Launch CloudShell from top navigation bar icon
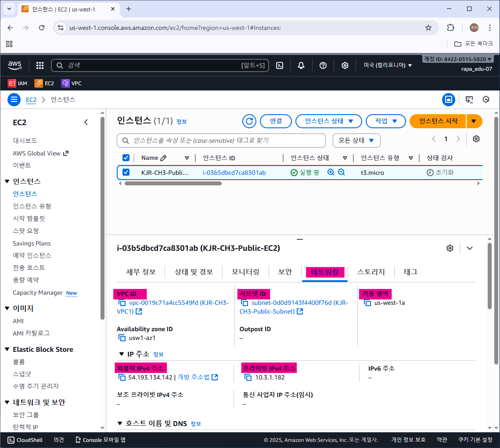500x448 pixels. 280,65
